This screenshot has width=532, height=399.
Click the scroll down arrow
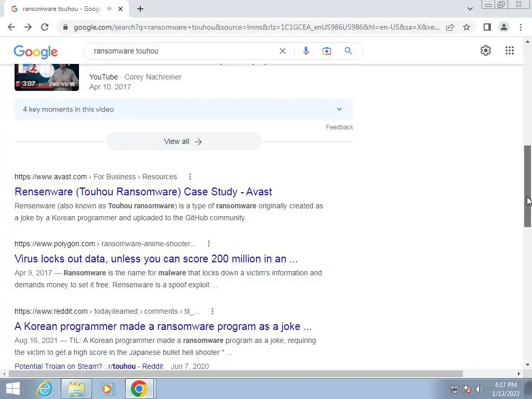(x=528, y=365)
